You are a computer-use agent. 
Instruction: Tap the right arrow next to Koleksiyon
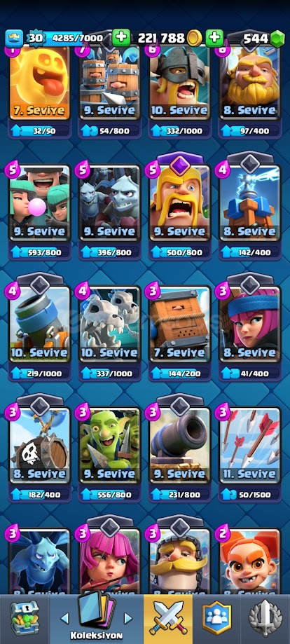128,618
